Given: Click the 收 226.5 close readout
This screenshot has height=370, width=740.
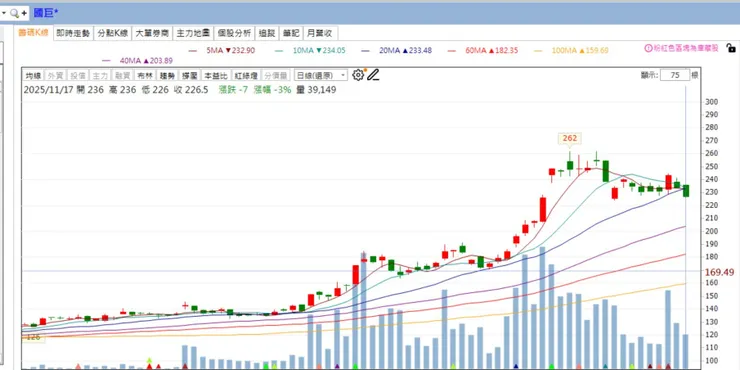Looking at the screenshot, I should point(191,90).
